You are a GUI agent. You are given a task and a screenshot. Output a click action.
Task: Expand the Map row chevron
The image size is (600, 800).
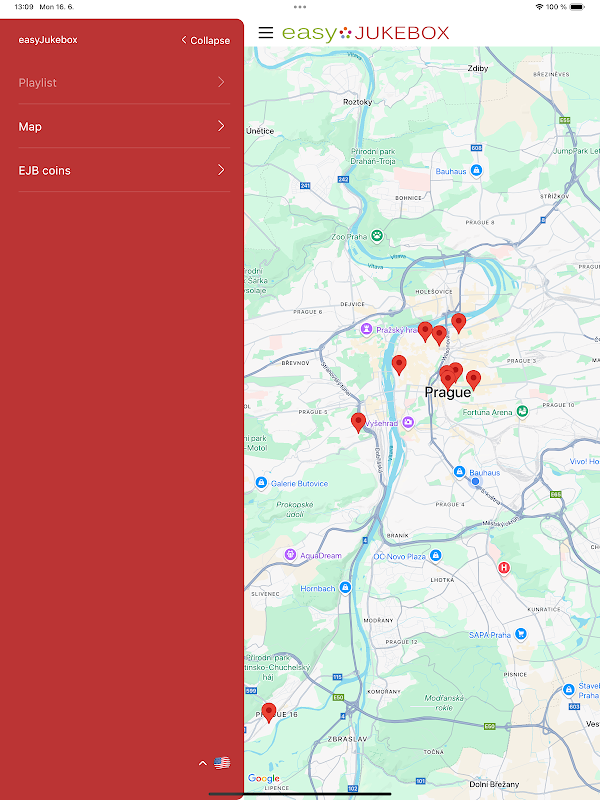point(221,126)
